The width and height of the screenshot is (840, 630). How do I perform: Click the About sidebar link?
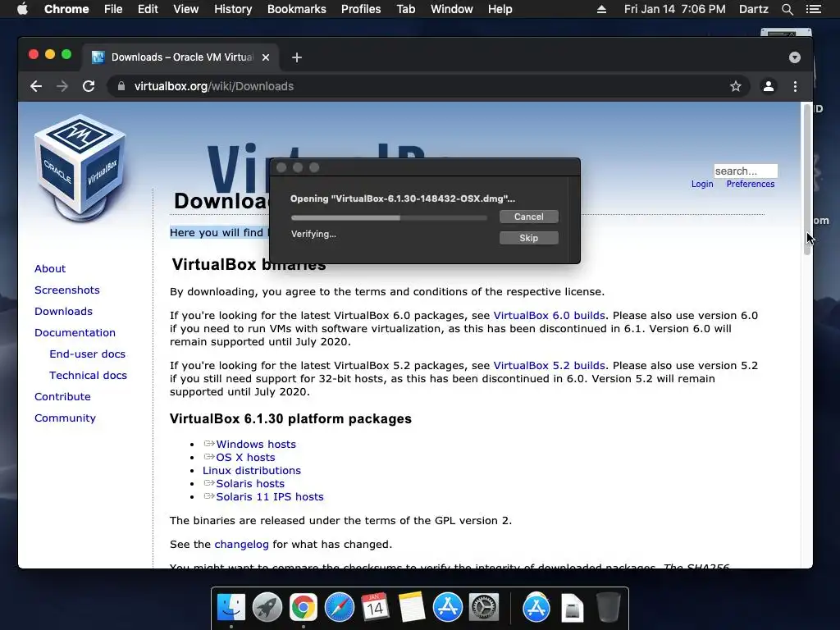50,268
